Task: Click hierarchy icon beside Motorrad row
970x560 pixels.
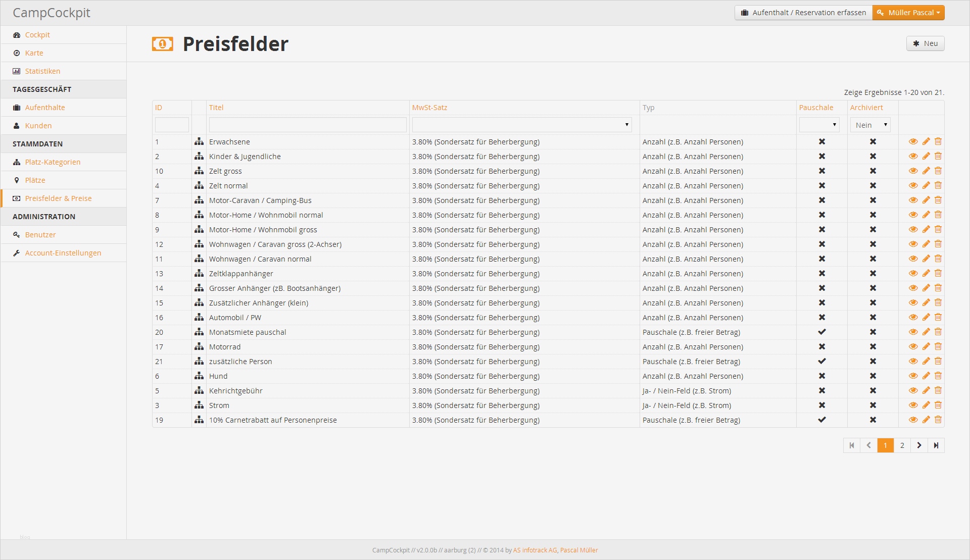Action: point(199,347)
